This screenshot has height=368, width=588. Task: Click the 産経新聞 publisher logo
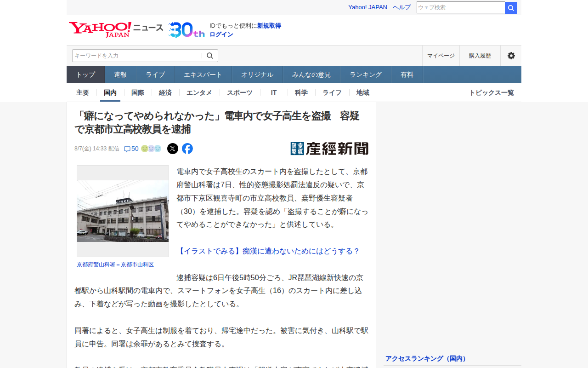[329, 149]
